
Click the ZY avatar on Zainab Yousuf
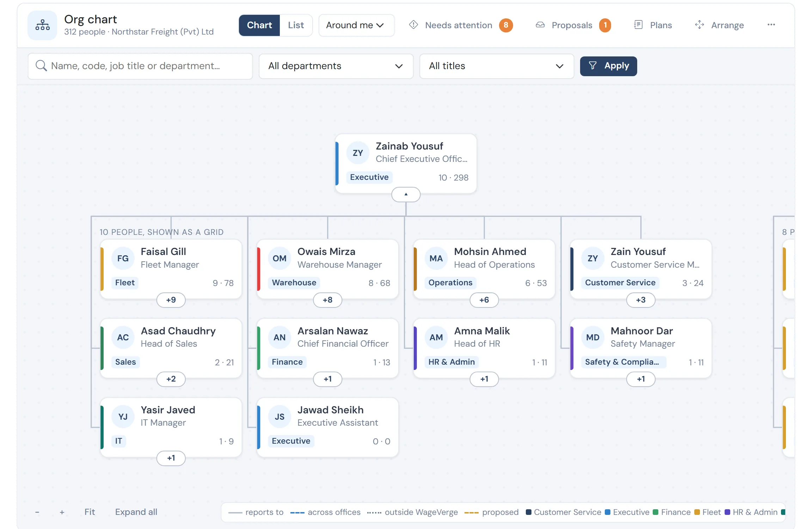point(358,153)
